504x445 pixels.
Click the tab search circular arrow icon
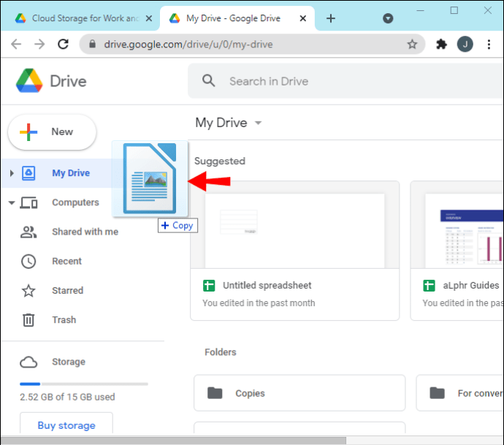click(x=388, y=18)
